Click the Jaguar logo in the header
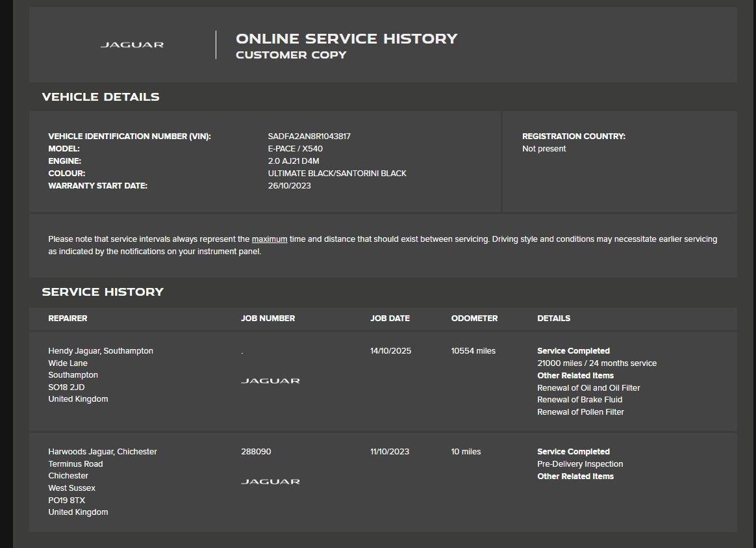756x548 pixels. pyautogui.click(x=132, y=45)
